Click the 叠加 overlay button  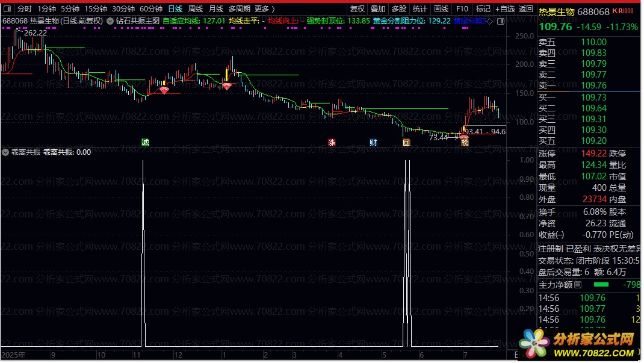[378, 8]
